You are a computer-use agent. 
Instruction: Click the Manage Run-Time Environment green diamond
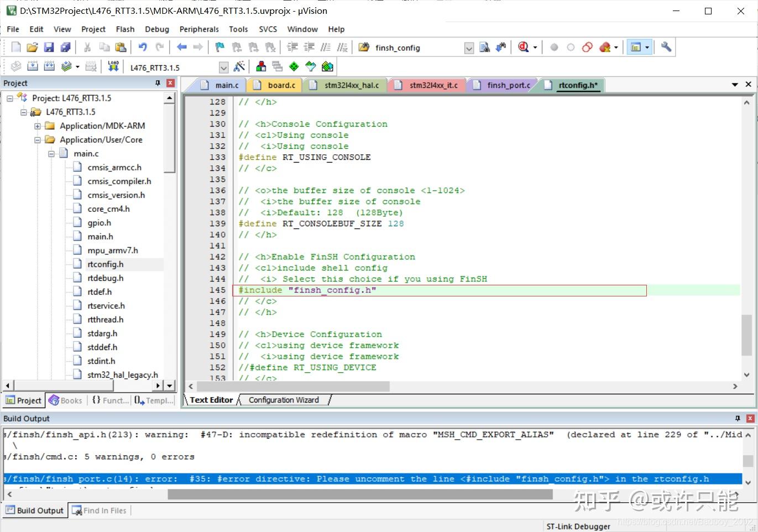click(294, 67)
